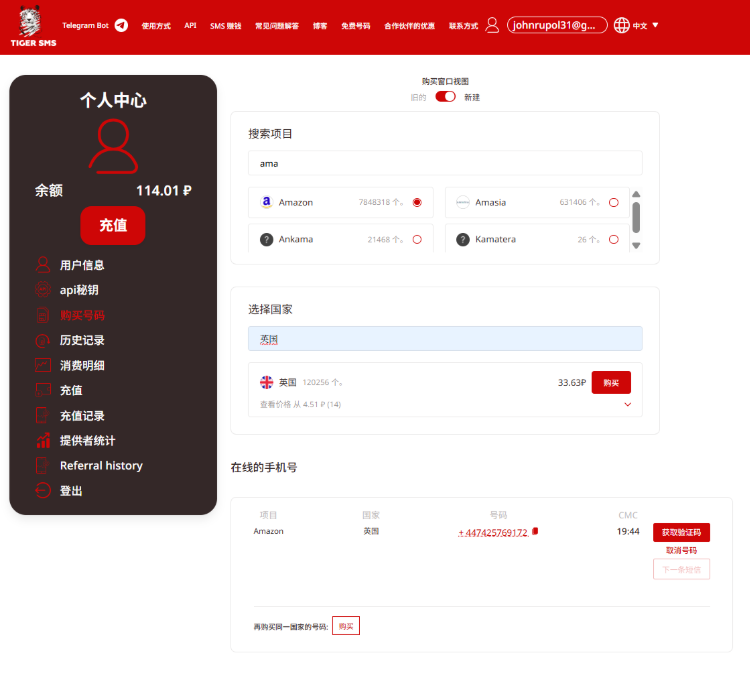The width and height of the screenshot is (750, 691).
Task: Open the 使用方式 menu item
Action: click(x=156, y=26)
